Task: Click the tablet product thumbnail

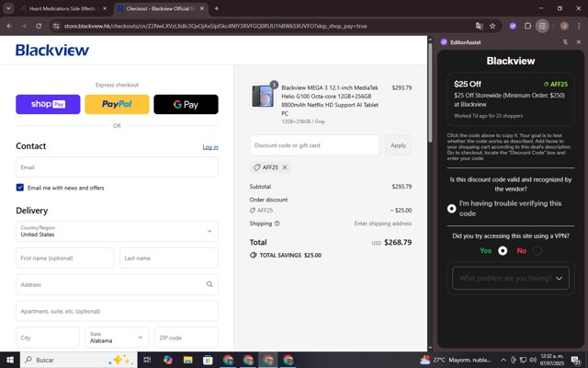Action: [262, 96]
